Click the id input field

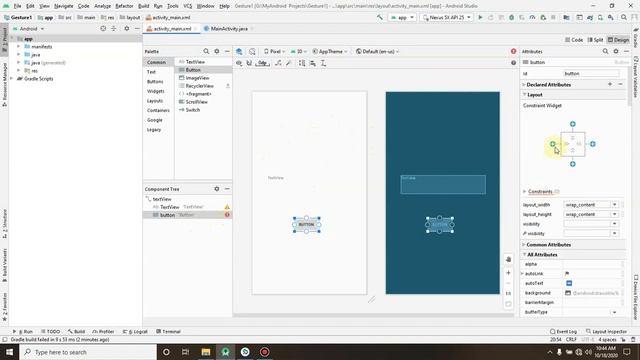[591, 73]
